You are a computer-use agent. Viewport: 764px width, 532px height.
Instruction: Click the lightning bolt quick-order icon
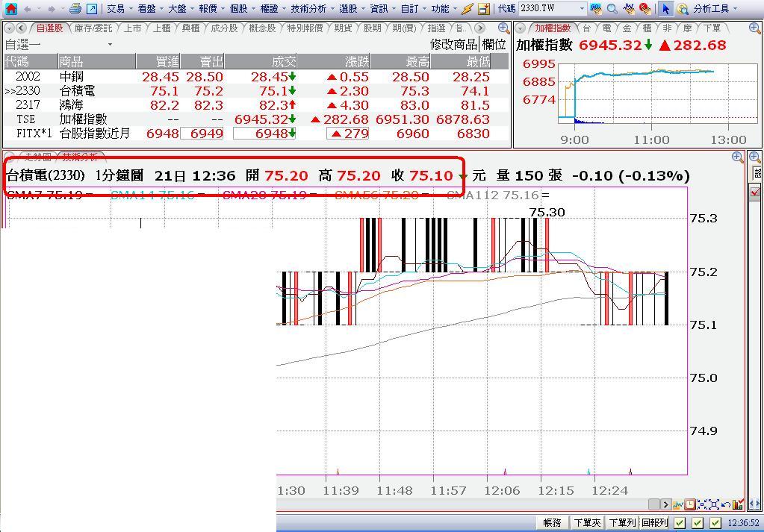click(x=468, y=8)
